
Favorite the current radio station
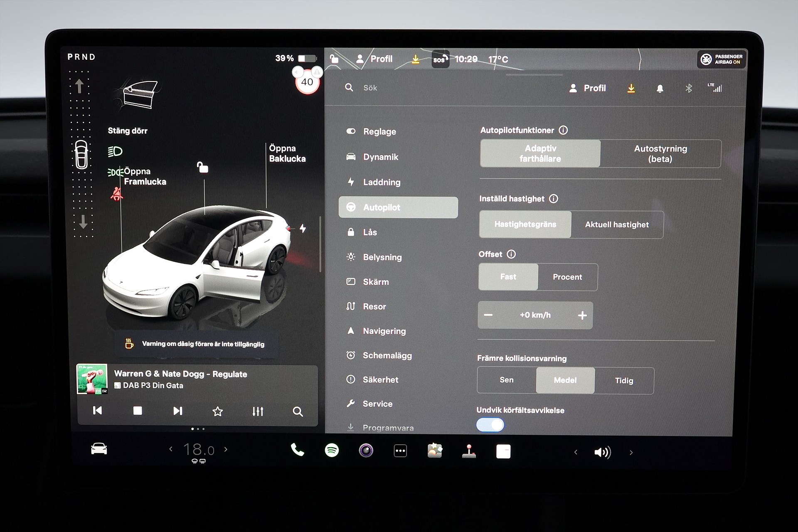point(217,411)
